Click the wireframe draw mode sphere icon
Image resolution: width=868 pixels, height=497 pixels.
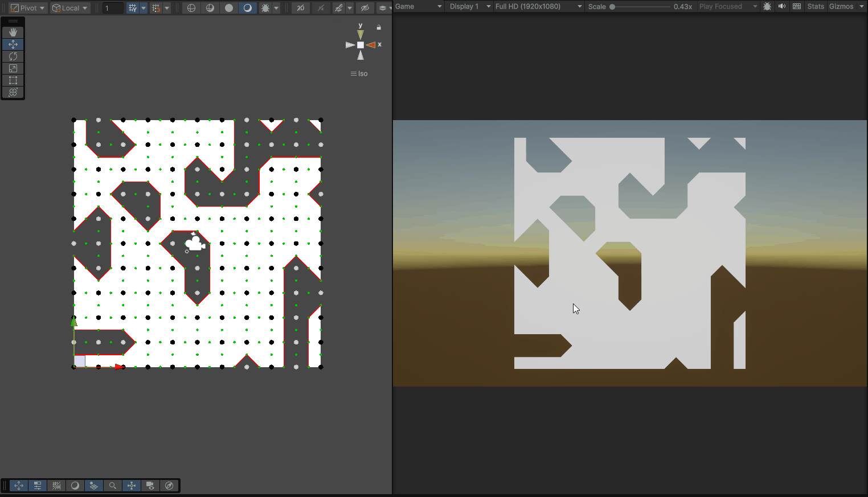tap(191, 8)
